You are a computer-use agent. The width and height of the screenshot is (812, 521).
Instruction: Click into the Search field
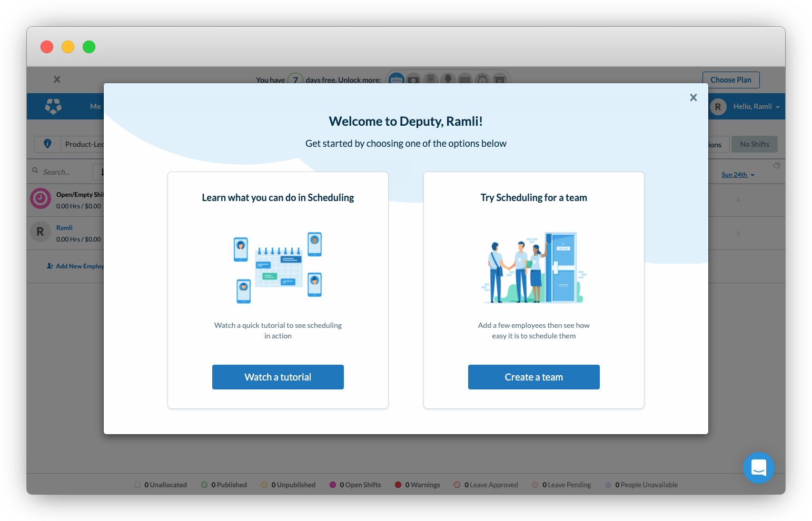pos(66,172)
